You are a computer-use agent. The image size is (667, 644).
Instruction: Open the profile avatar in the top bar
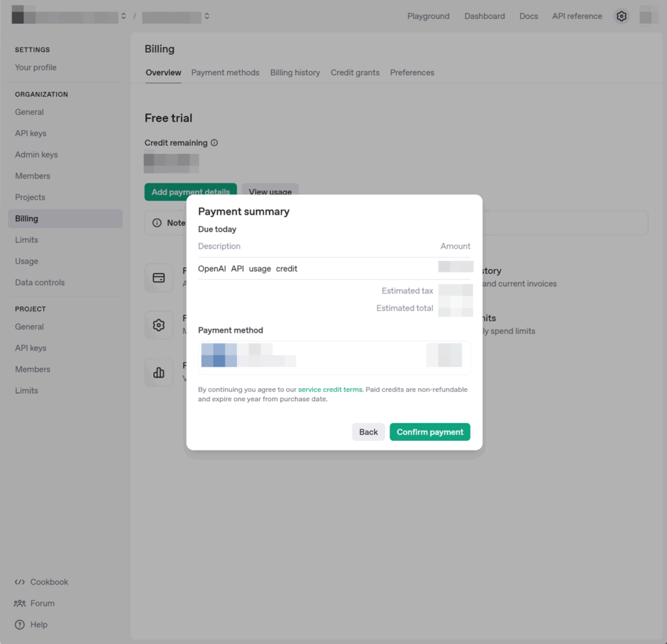(x=649, y=16)
